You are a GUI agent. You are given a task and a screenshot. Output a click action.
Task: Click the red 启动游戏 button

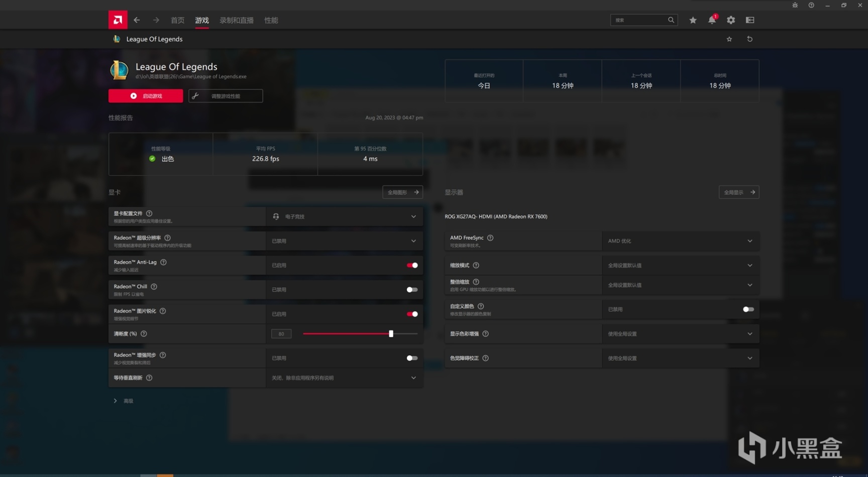click(146, 96)
